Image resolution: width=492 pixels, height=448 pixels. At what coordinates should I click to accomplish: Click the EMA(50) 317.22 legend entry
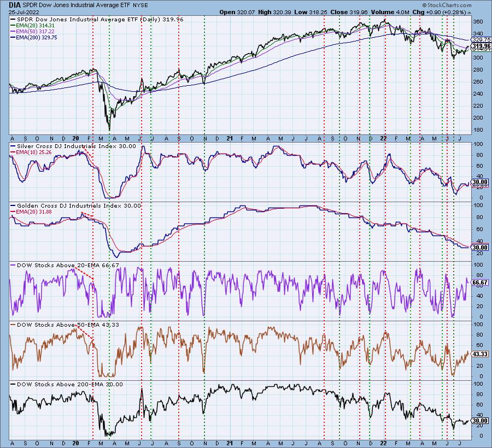coord(33,32)
